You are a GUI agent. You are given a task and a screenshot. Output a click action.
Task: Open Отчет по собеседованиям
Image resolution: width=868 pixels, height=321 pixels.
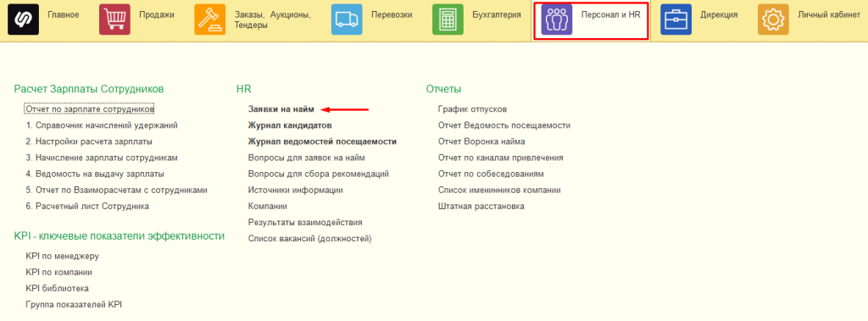pos(491,174)
